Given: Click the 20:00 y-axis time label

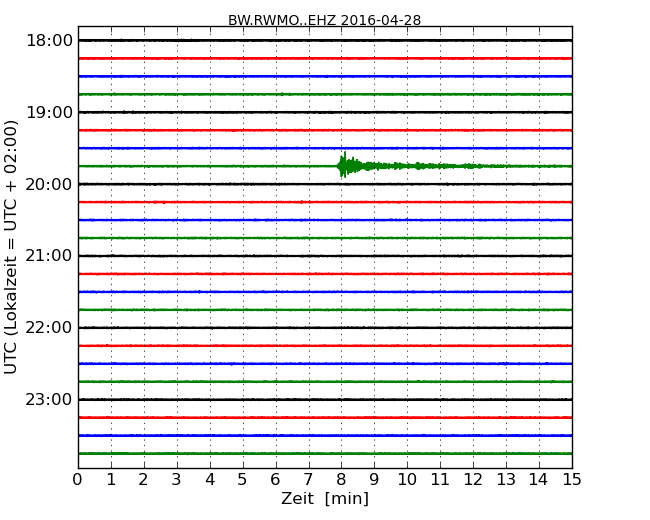Looking at the screenshot, I should point(49,184).
